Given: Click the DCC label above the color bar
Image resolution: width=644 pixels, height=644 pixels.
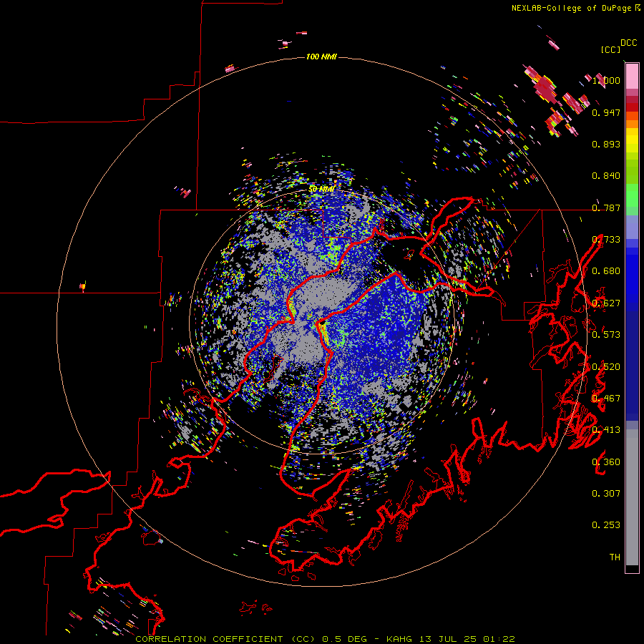Looking at the screenshot, I should 629,43.
